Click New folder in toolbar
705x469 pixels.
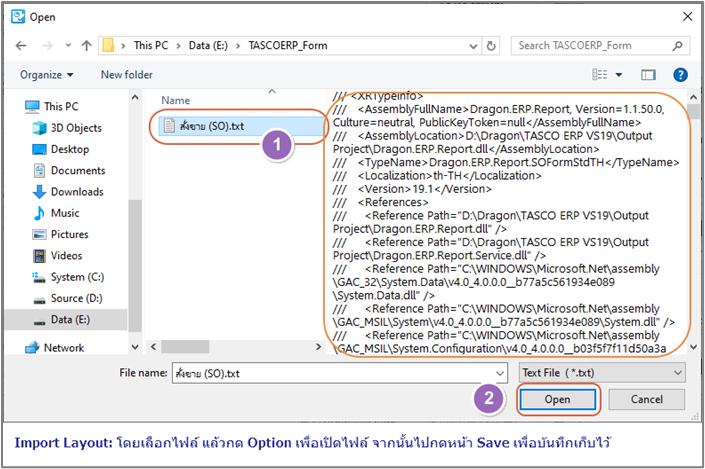click(x=126, y=74)
